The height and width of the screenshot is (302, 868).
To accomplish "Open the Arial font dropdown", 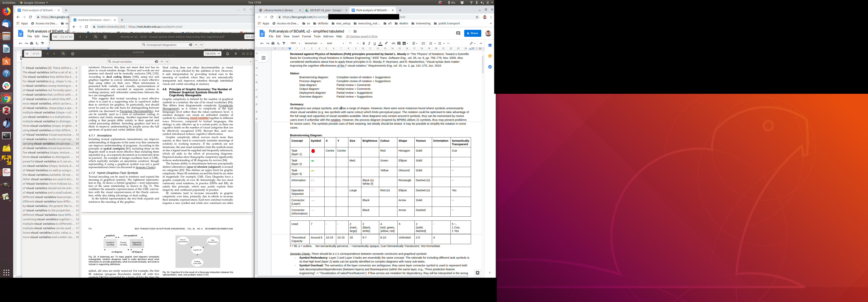I will point(335,43).
